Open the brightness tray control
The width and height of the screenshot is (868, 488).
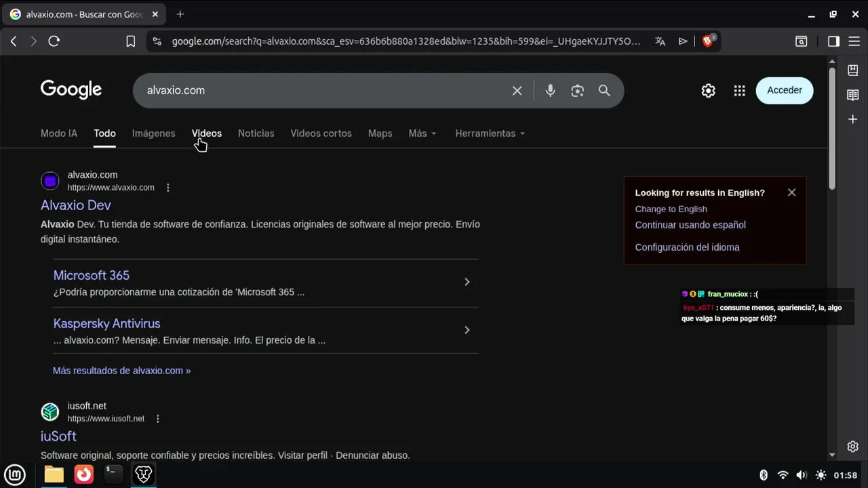pyautogui.click(x=821, y=475)
